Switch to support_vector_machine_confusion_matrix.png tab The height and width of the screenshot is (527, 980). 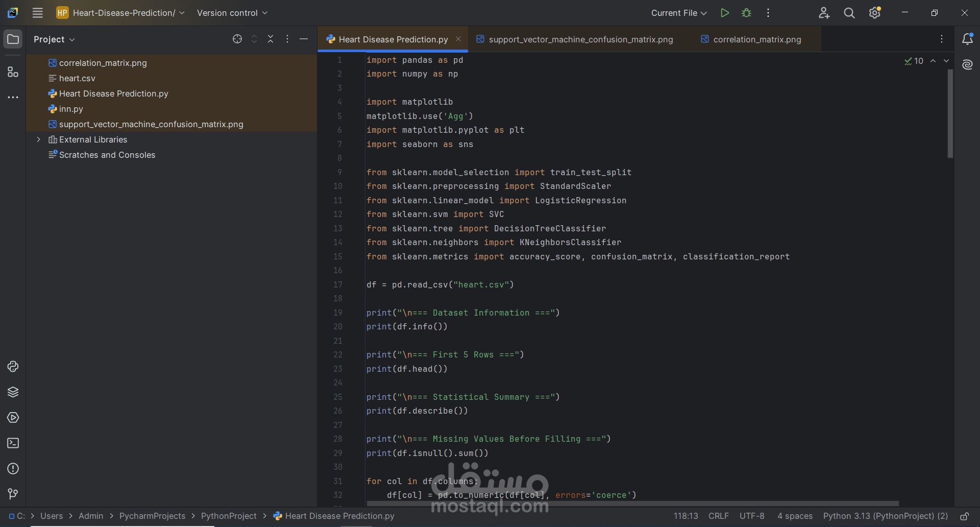580,39
